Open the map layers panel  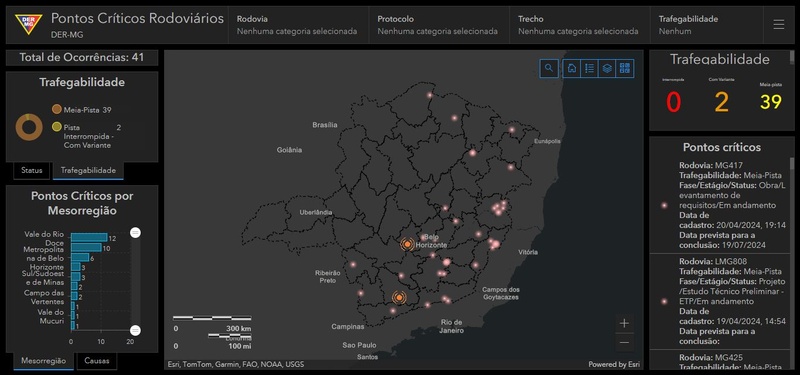(x=607, y=68)
